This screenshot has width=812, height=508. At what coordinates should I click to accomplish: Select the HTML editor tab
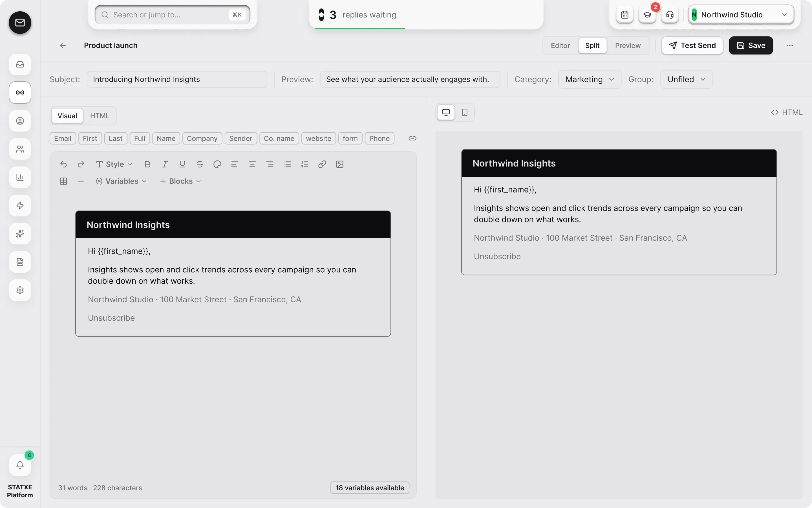pos(100,116)
